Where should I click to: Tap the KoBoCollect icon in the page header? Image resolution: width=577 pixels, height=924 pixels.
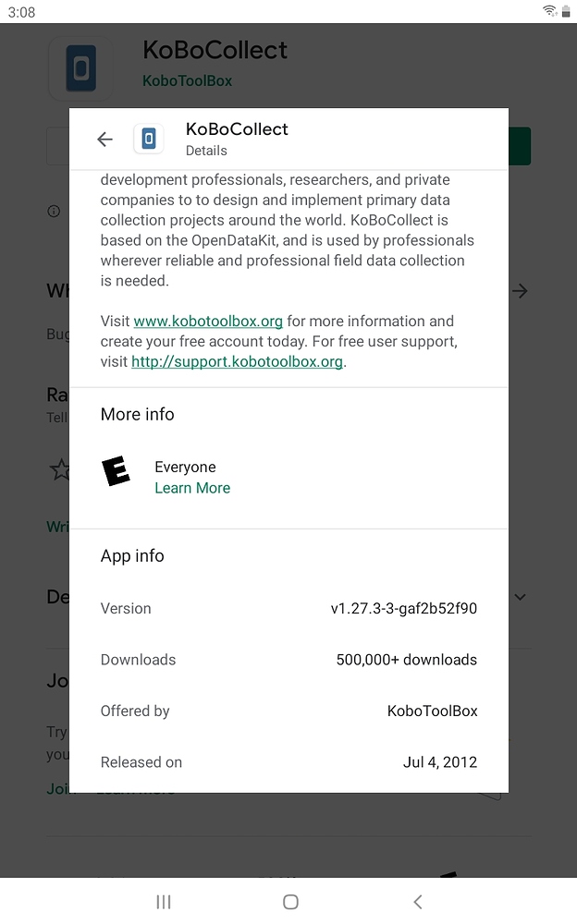80,68
